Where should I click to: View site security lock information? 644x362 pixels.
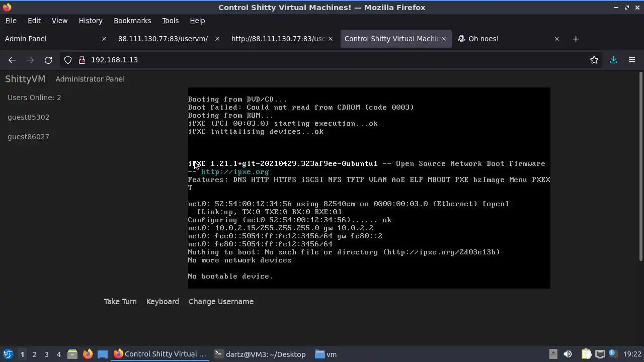[x=82, y=60]
